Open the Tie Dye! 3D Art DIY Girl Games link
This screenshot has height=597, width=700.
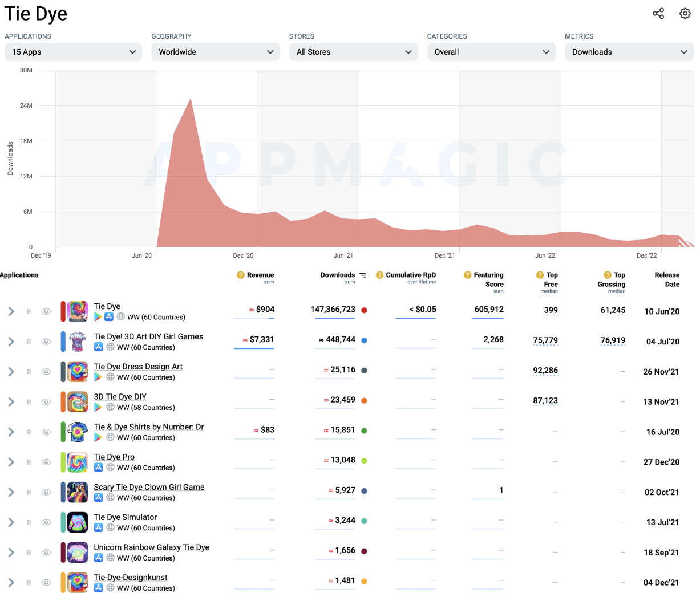click(148, 336)
